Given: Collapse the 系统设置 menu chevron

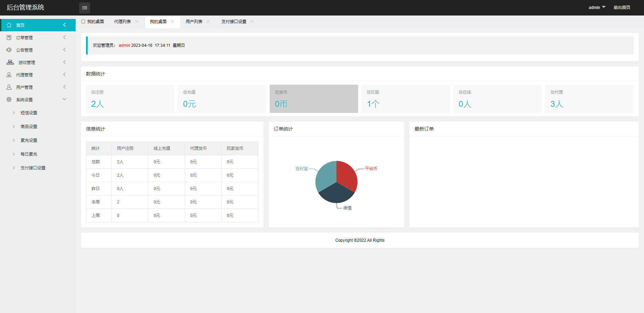Looking at the screenshot, I should tap(64, 99).
